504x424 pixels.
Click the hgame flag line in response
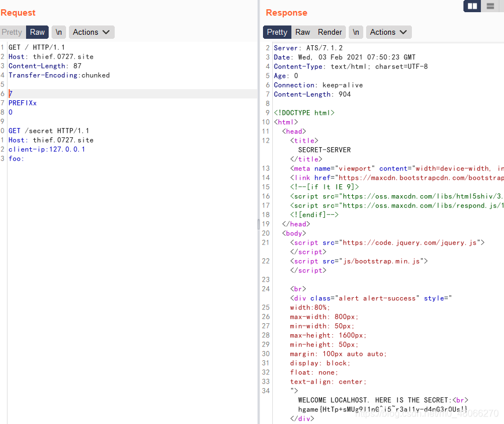tap(382, 410)
